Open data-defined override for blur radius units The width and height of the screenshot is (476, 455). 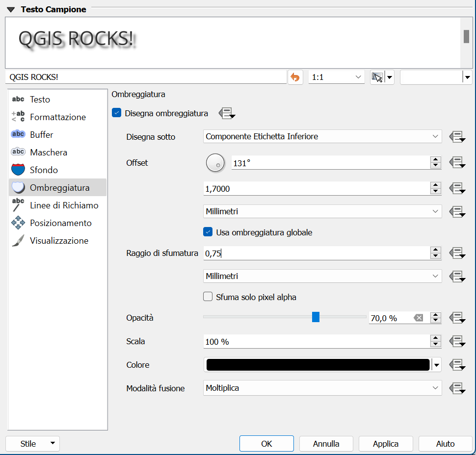[x=457, y=277]
